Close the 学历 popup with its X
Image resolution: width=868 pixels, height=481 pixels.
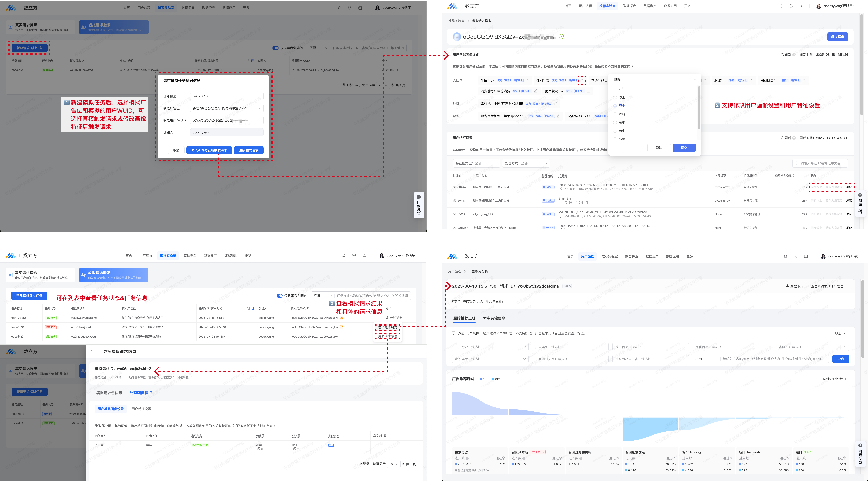pyautogui.click(x=695, y=80)
